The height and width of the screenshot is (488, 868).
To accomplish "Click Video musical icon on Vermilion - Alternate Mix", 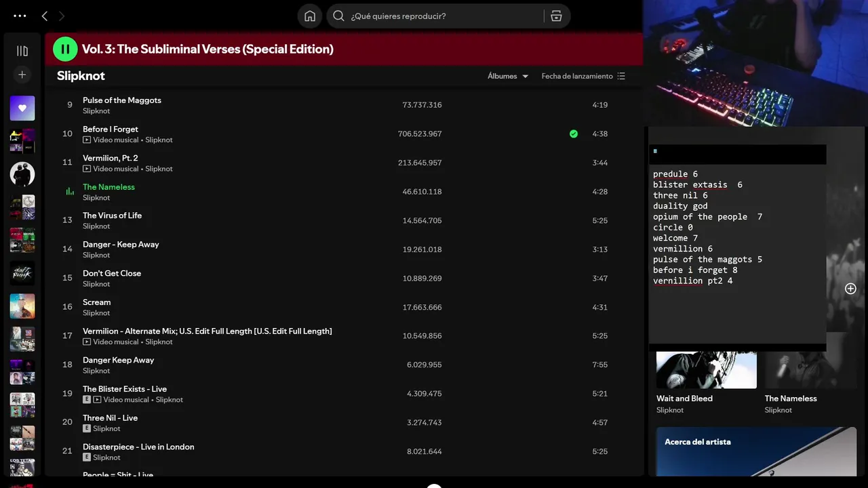I will pyautogui.click(x=87, y=342).
